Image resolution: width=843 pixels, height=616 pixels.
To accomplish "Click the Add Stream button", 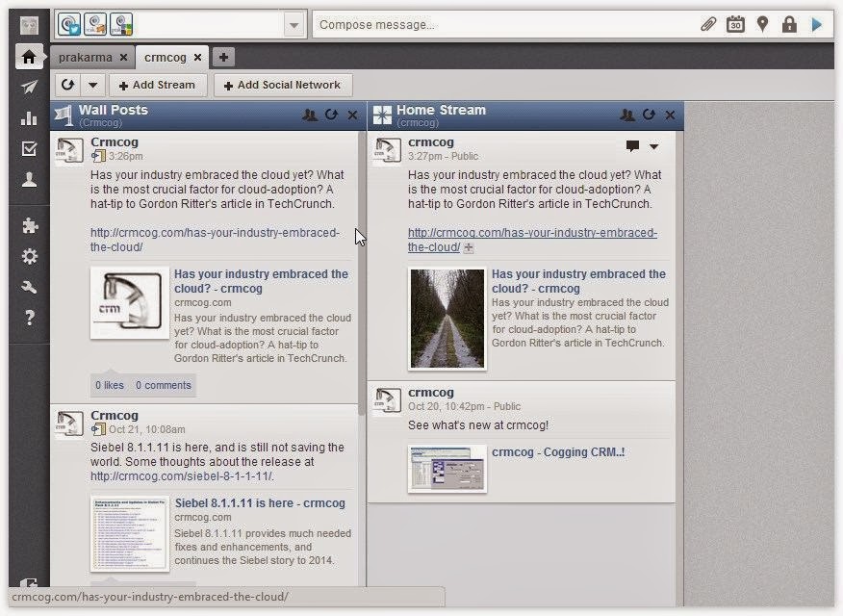I will pos(158,85).
